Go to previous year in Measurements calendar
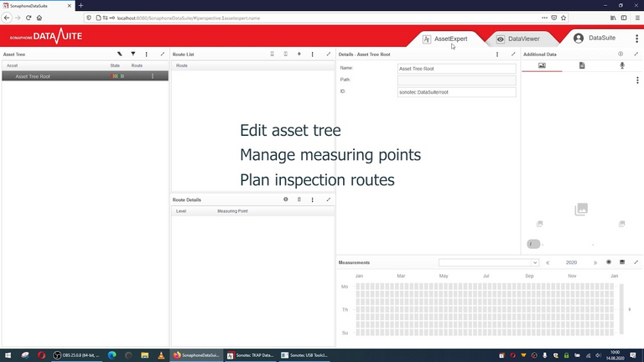This screenshot has height=362, width=644. 548,262
